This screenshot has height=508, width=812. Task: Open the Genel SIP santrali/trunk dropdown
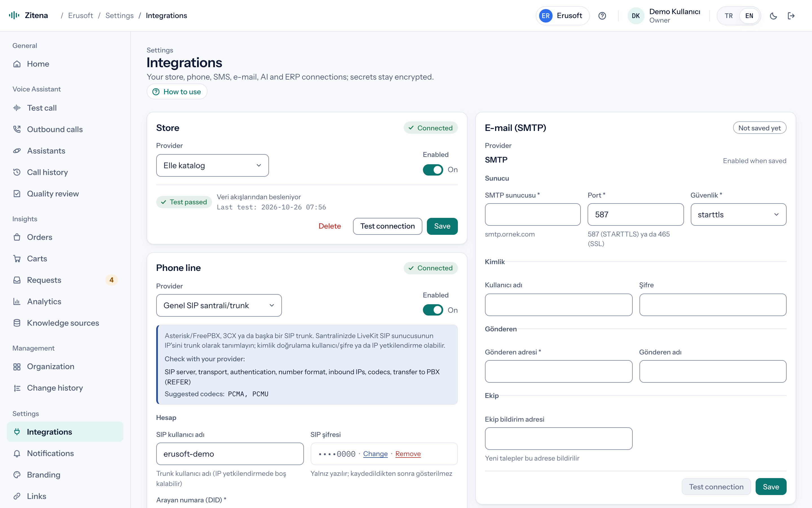coord(219,305)
